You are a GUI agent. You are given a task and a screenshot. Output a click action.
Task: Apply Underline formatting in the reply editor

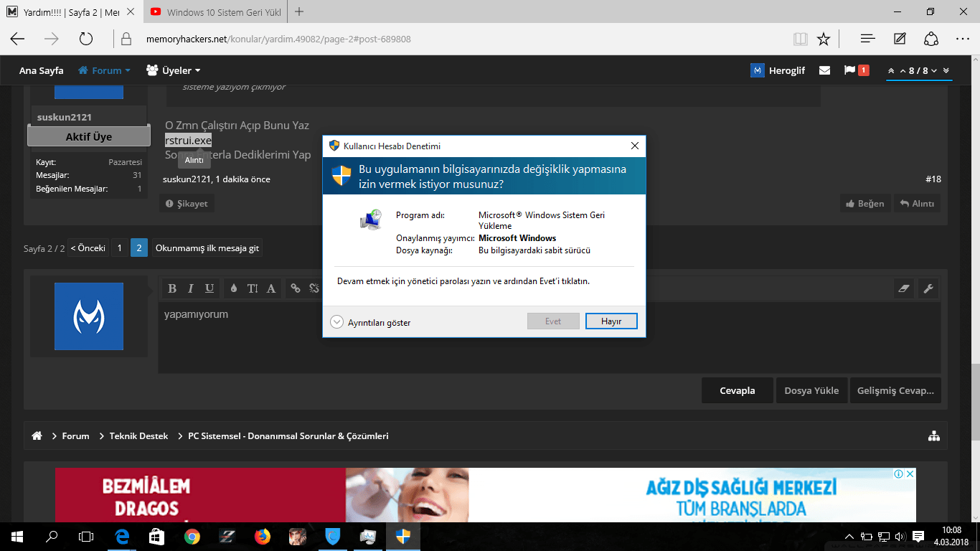pyautogui.click(x=209, y=288)
